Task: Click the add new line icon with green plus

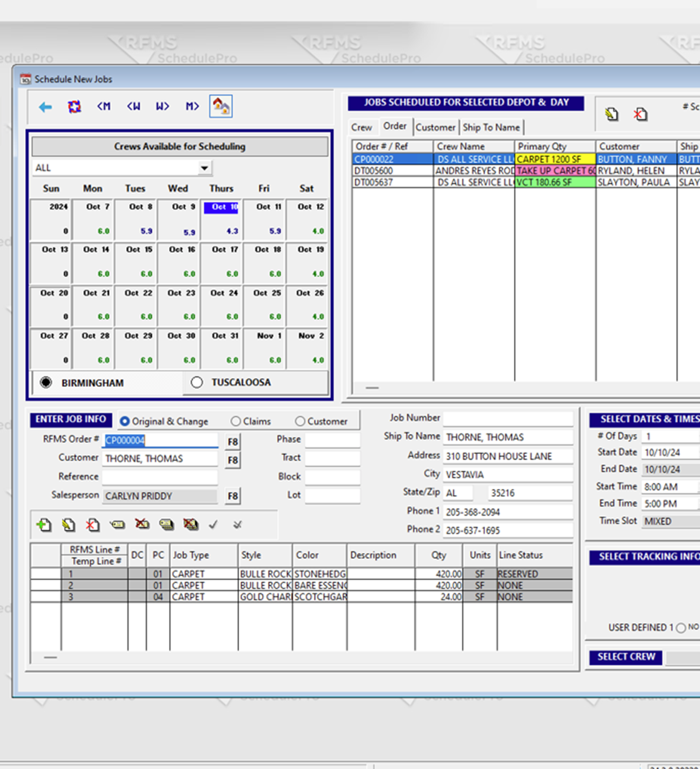Action: (44, 525)
